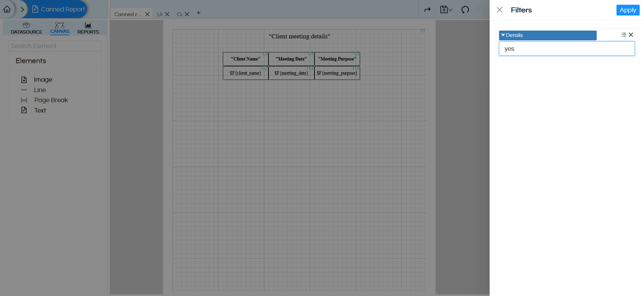The width and height of the screenshot is (644, 296).
Task: Select the Line element
Action: tap(40, 90)
